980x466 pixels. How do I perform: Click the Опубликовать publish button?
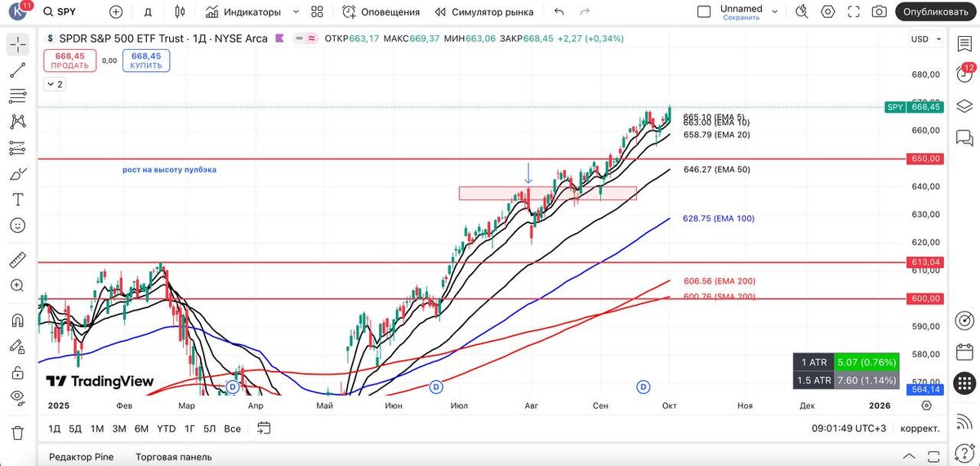tap(936, 11)
